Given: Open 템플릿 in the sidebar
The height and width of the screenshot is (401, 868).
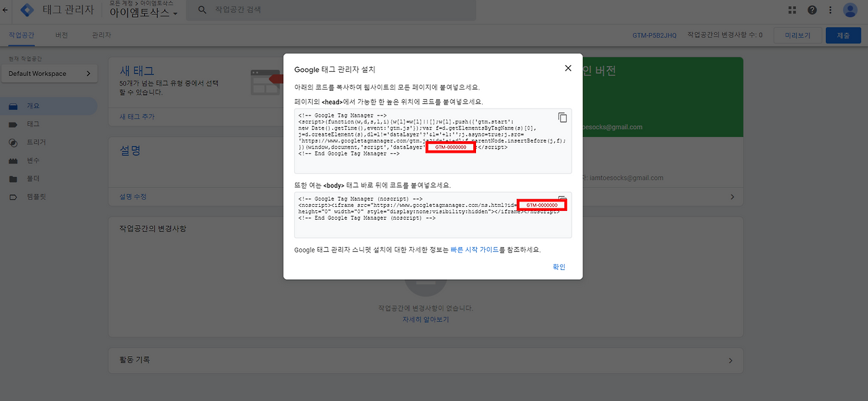Looking at the screenshot, I should pos(49,197).
